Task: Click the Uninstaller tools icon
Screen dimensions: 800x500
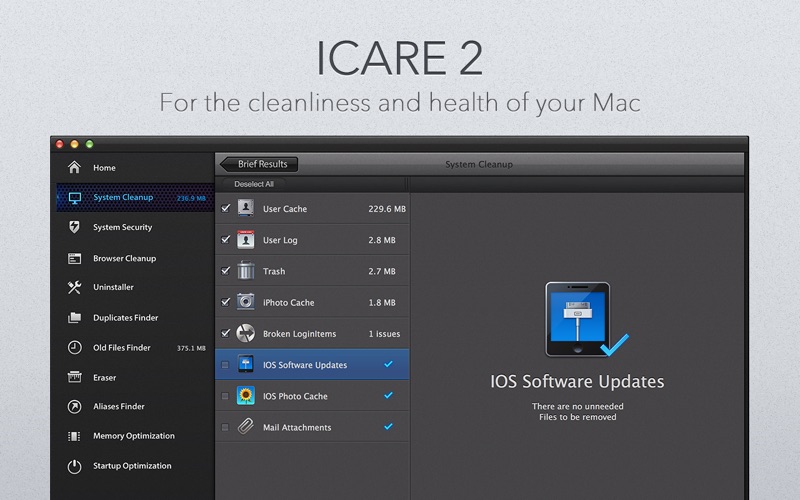Action: coord(74,288)
